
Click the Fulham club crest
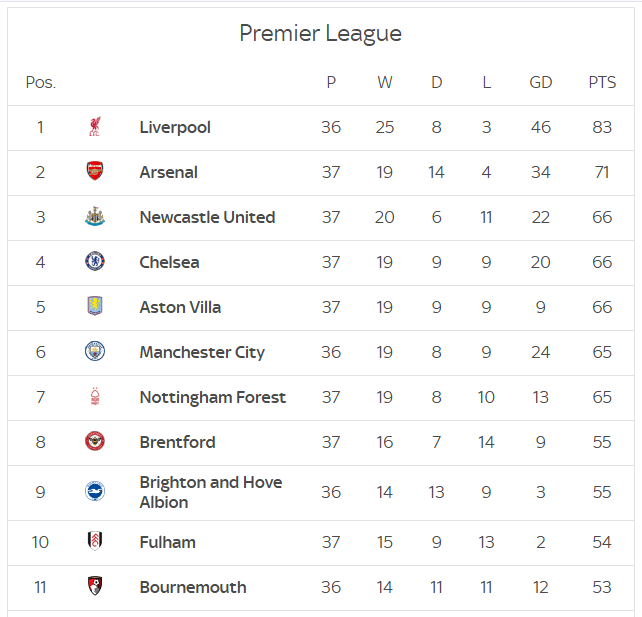(x=95, y=541)
